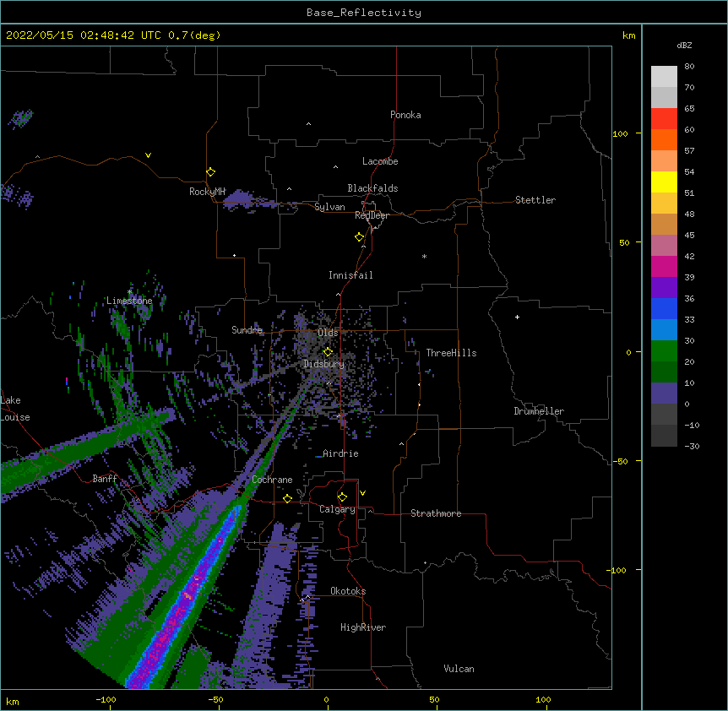The image size is (728, 711).
Task: Click the yellow marker west of Calgary
Action: (x=287, y=498)
